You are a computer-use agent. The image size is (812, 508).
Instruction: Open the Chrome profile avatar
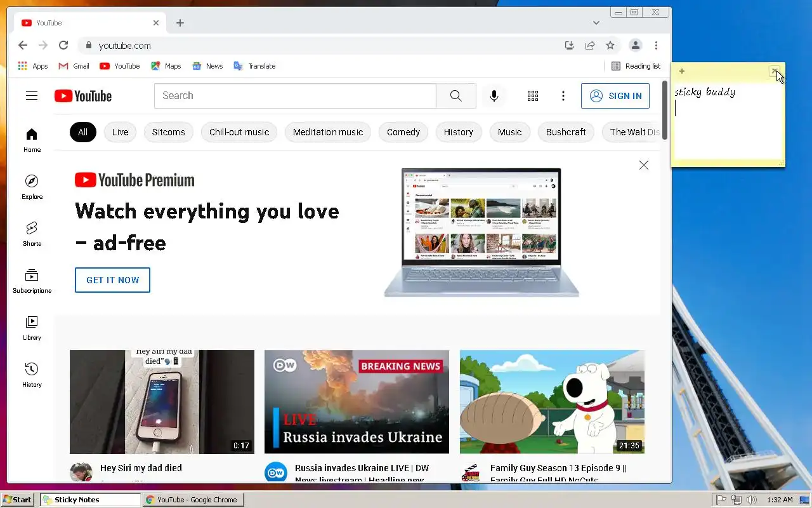[x=635, y=45]
